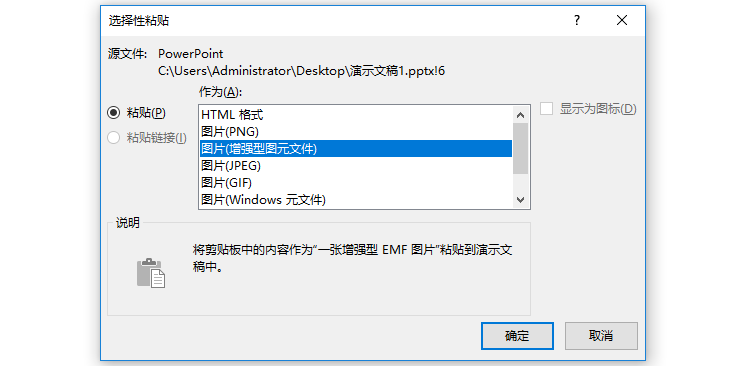Pick 图片(JPEG) from the format list
The image size is (732, 366).
pyautogui.click(x=356, y=165)
